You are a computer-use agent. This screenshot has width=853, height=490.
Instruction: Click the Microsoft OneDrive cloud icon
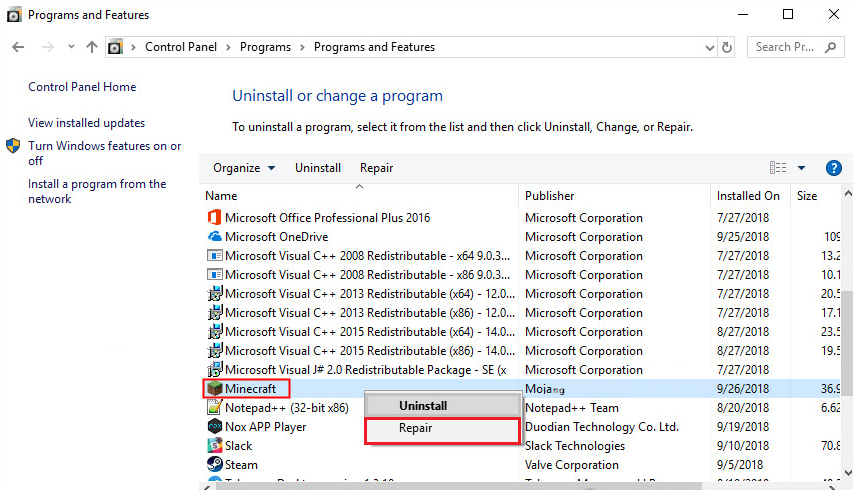[215, 237]
